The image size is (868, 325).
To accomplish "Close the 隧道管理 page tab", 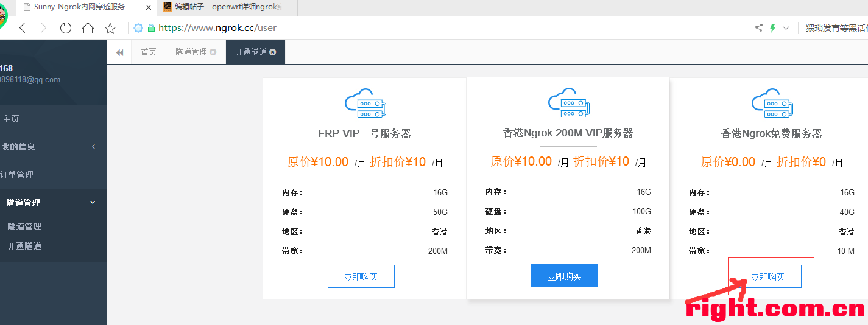I will (x=213, y=52).
